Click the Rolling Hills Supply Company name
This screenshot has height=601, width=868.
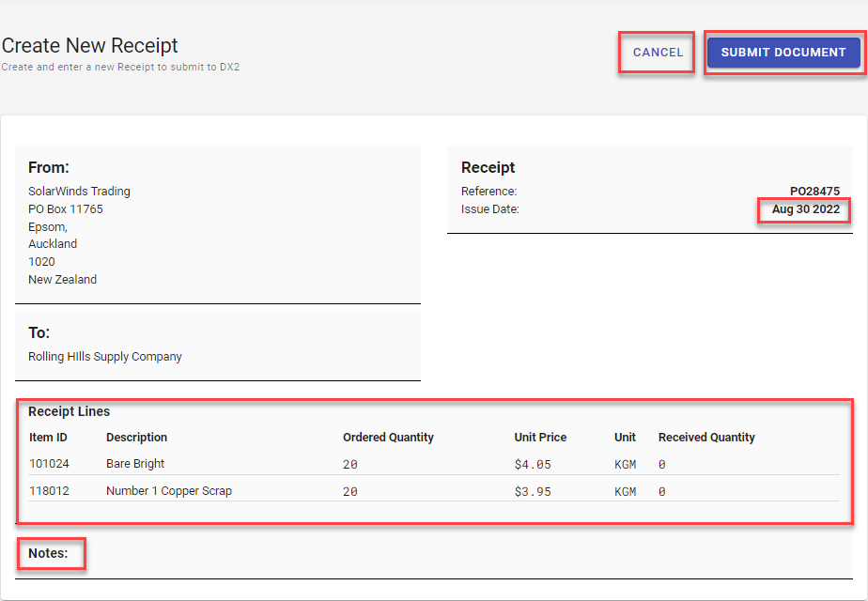click(104, 356)
